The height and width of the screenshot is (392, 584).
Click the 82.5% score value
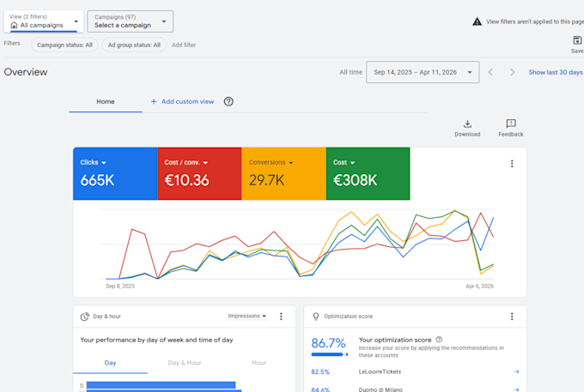click(x=320, y=371)
